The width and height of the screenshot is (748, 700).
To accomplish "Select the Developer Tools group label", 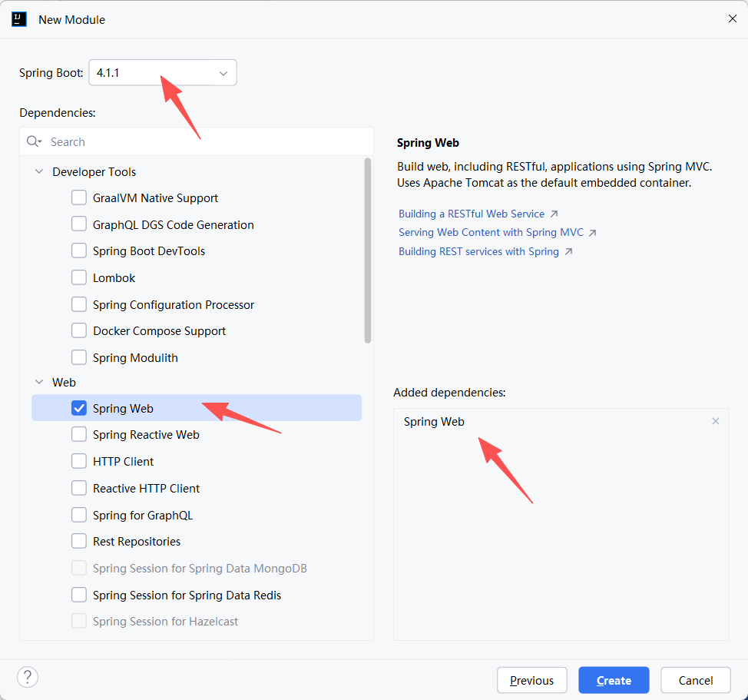I will 94,172.
